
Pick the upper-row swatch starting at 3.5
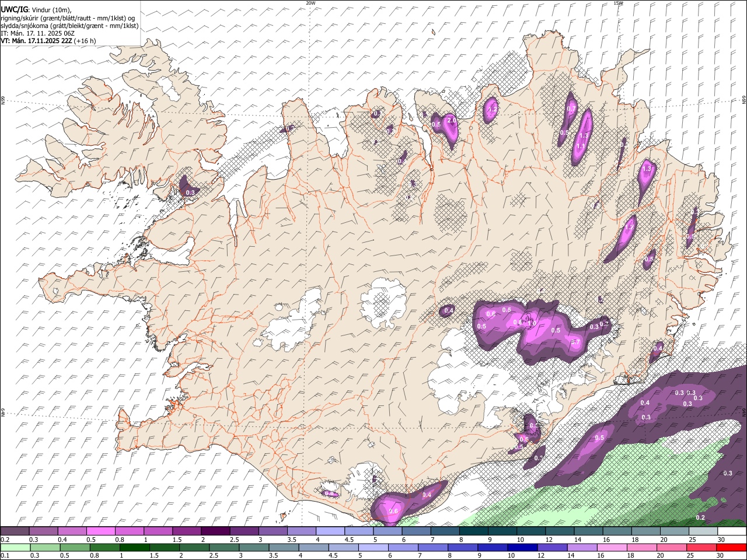[x=301, y=531]
